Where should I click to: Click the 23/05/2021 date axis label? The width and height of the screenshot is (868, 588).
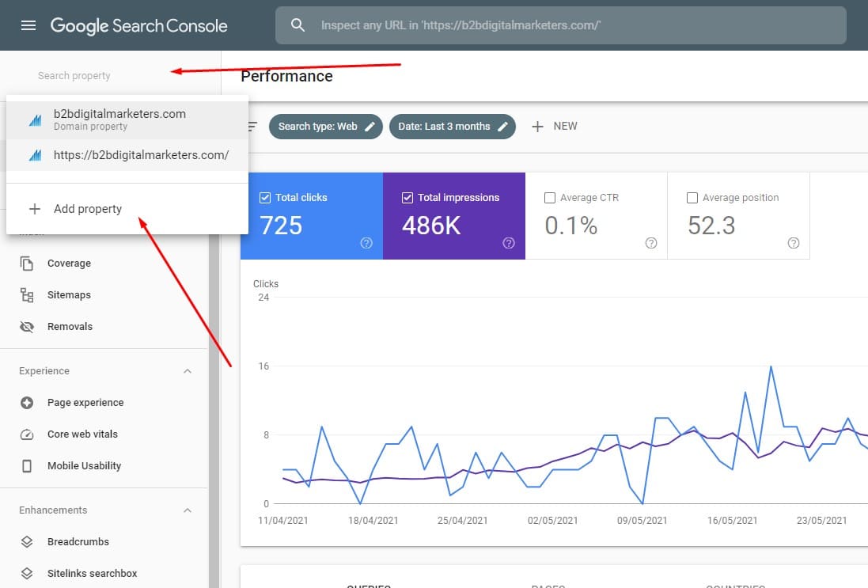click(822, 521)
